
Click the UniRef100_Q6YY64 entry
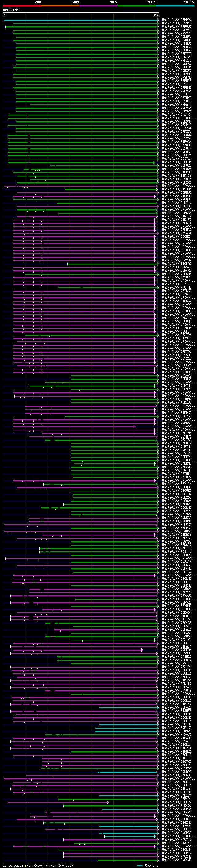(x=177, y=139)
